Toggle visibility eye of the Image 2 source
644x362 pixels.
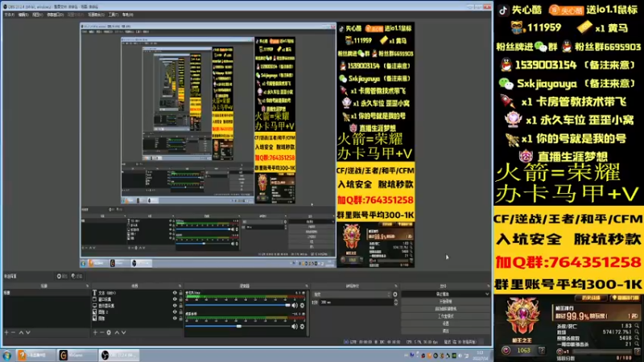click(x=175, y=312)
